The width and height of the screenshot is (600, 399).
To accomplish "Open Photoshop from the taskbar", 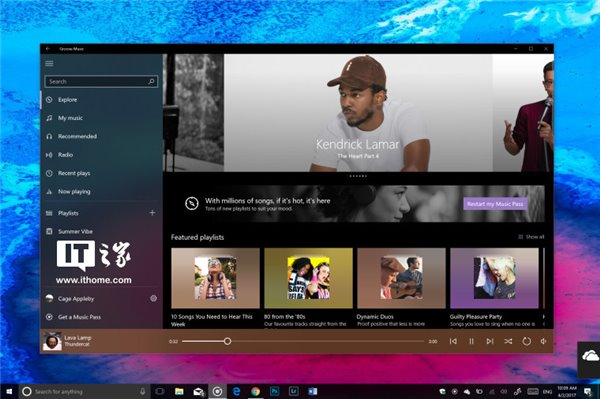I will tap(275, 391).
